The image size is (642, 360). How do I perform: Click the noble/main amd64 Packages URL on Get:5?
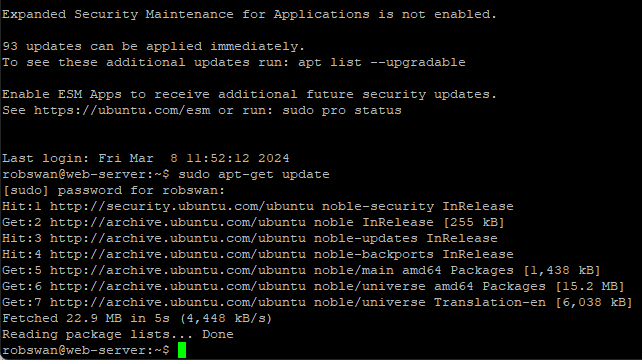point(178,270)
